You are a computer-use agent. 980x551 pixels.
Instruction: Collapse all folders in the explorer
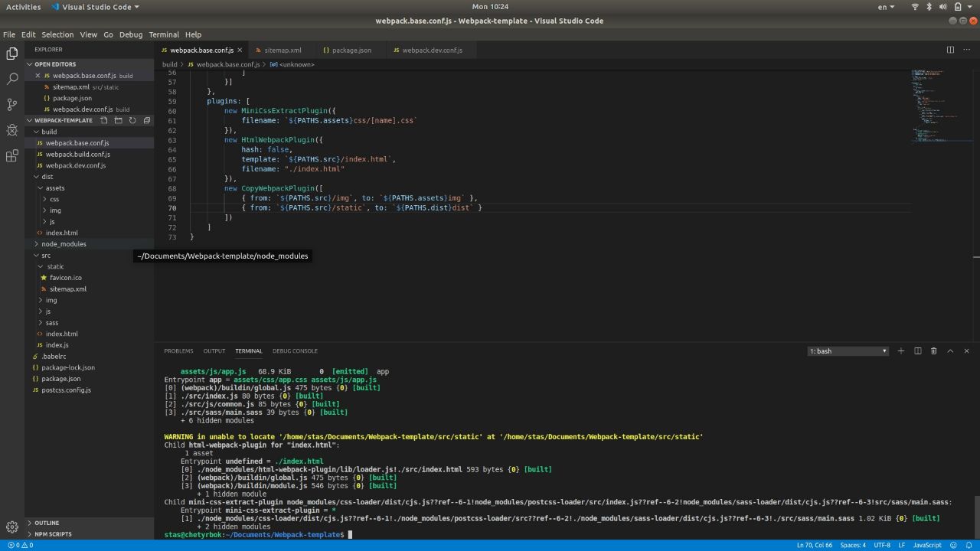click(147, 120)
